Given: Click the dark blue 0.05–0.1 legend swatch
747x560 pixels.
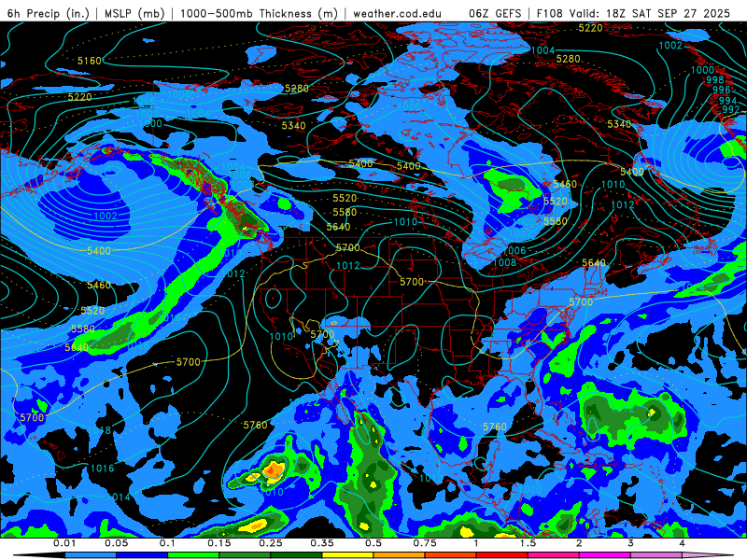Looking at the screenshot, I should [x=142, y=555].
